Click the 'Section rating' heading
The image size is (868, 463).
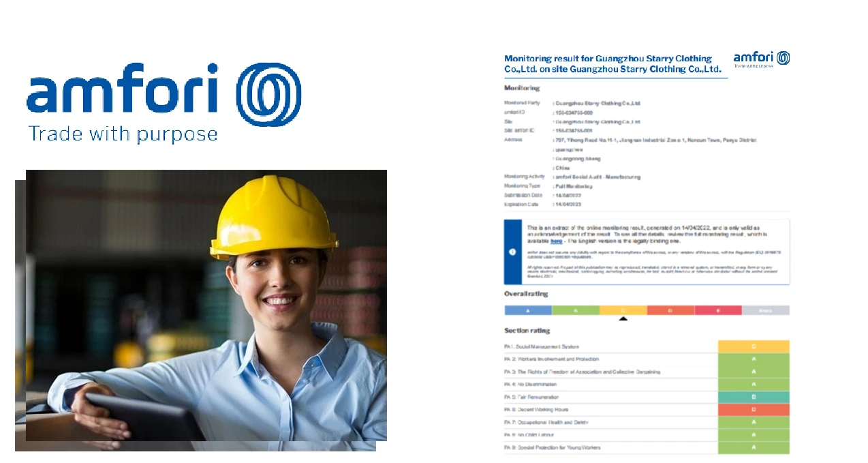coord(527,331)
